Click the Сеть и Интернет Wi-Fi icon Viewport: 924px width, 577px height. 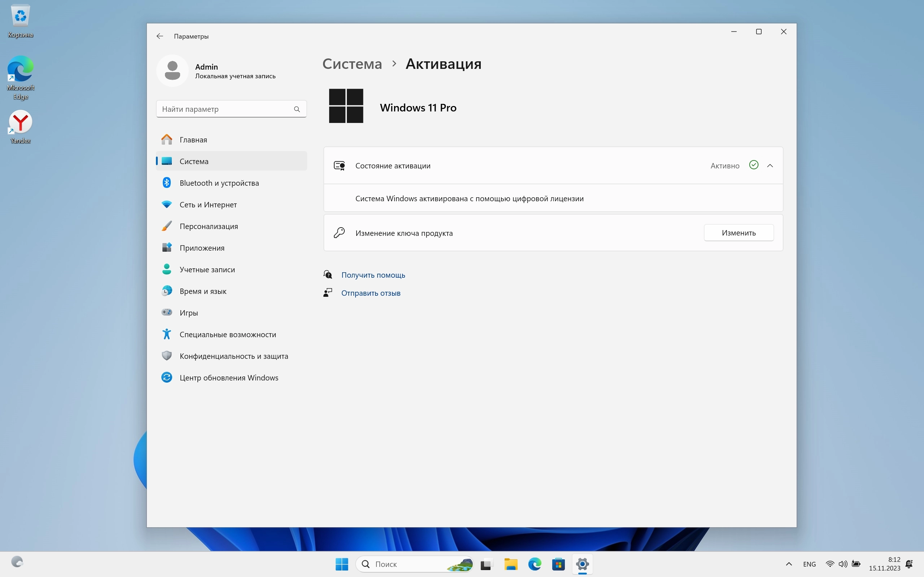coord(166,204)
